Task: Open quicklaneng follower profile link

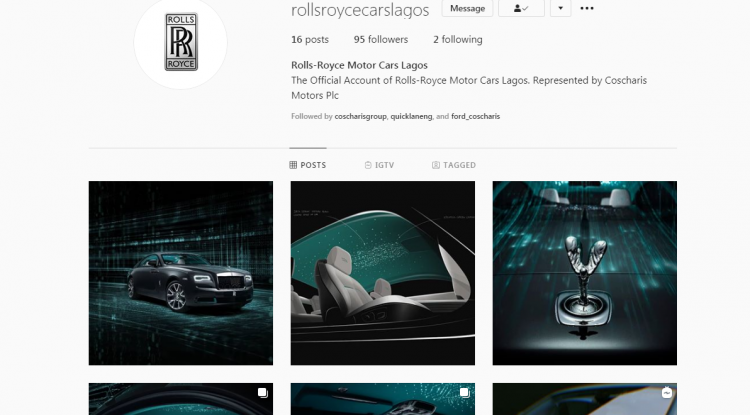Action: pyautogui.click(x=411, y=116)
